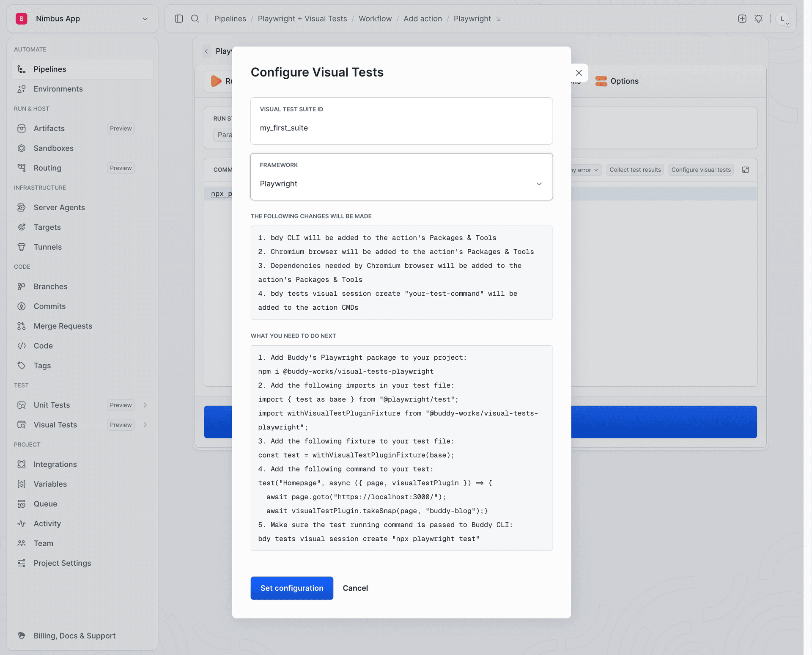Click the Artifacts Preview badge
812x655 pixels.
click(121, 128)
